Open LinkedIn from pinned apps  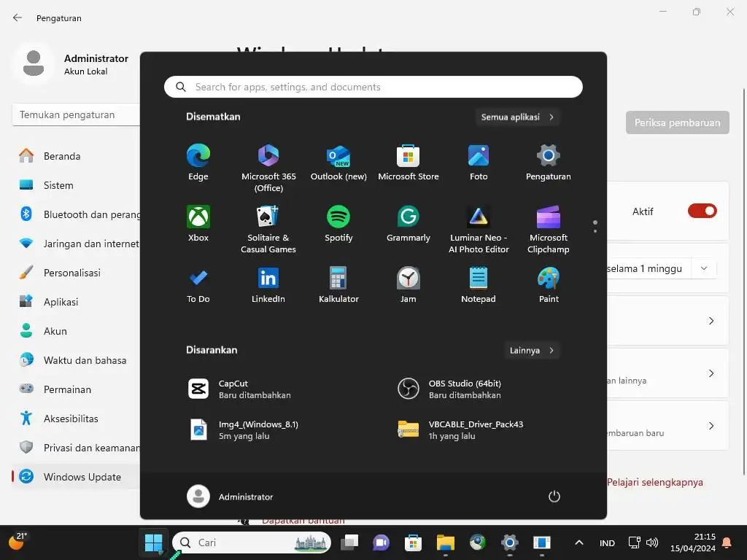pos(268,285)
